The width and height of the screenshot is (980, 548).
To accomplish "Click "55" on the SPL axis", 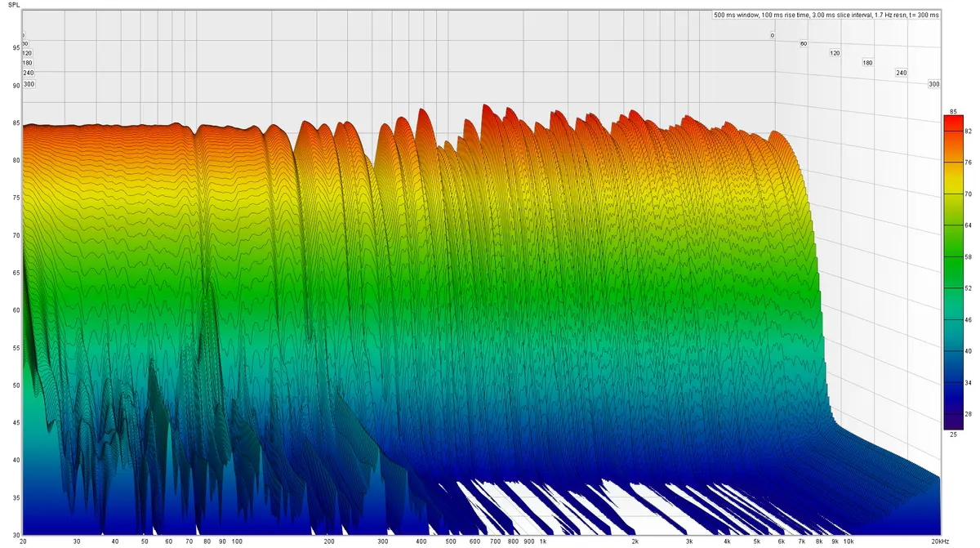I will point(16,348).
